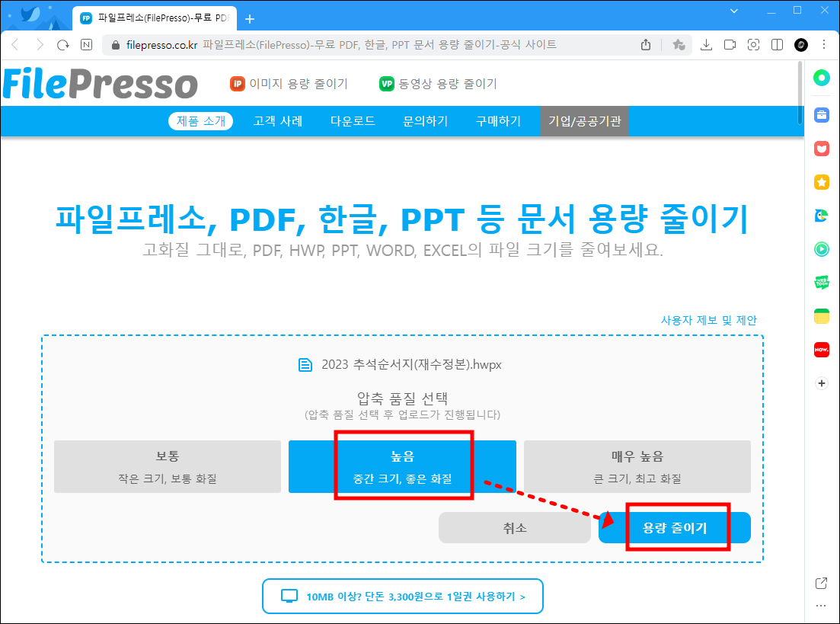Click the screen capture icon
This screenshot has width=840, height=624.
click(753, 45)
